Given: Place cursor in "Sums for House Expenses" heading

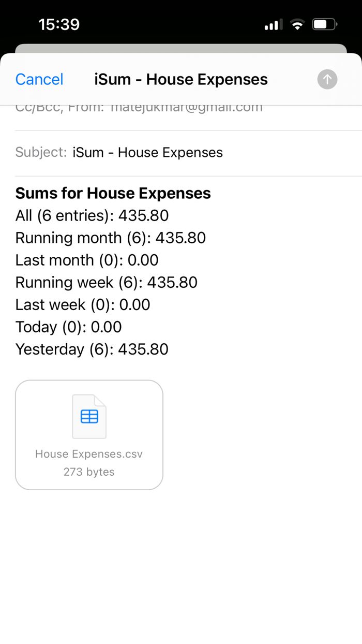Looking at the screenshot, I should click(x=113, y=193).
